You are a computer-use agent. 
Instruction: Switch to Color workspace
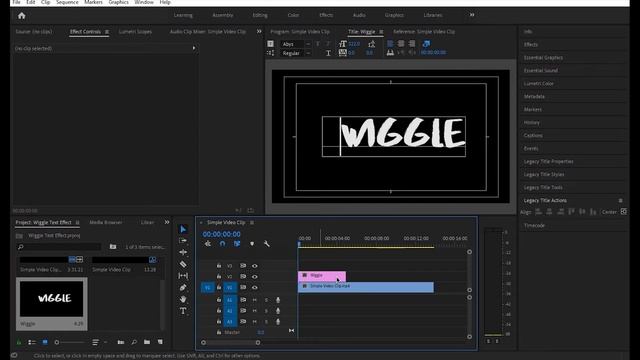293,15
